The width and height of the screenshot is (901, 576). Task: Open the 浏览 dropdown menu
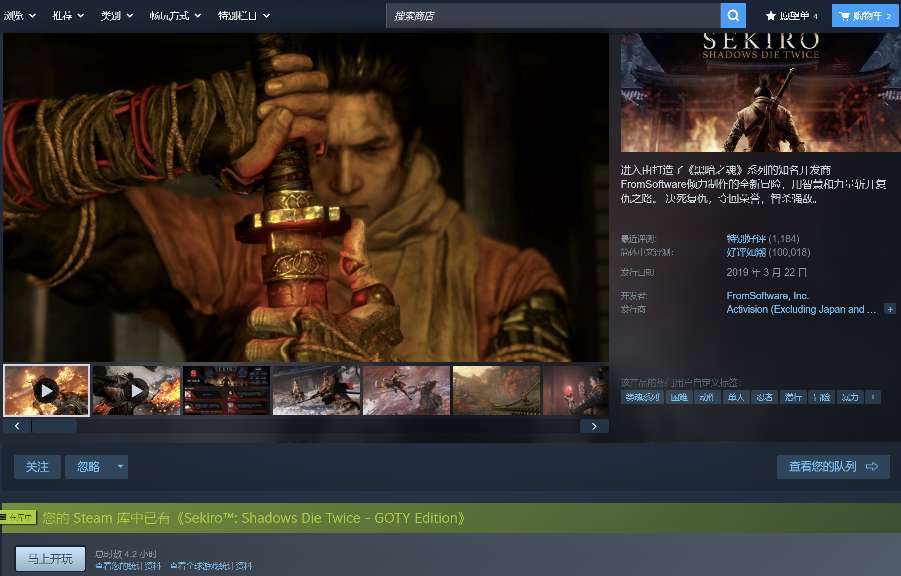click(x=20, y=16)
